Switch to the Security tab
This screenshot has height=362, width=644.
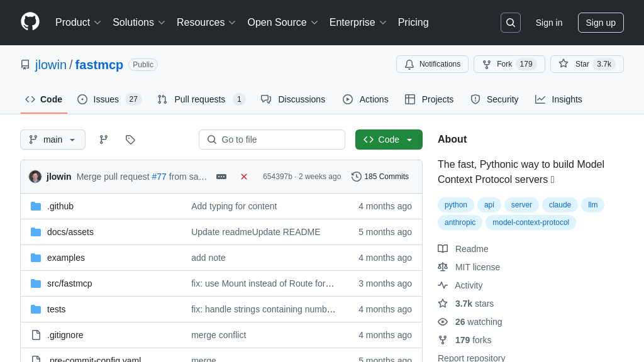pyautogui.click(x=494, y=99)
